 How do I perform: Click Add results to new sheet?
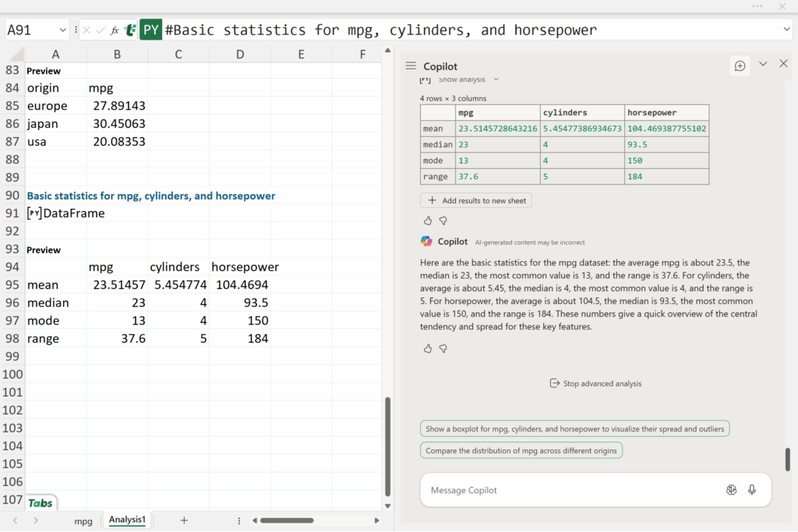[x=476, y=200]
